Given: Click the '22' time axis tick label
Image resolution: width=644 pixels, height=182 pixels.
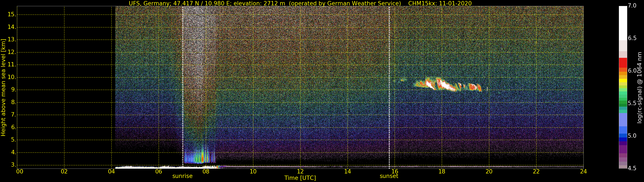Looking at the screenshot, I should point(536,172).
